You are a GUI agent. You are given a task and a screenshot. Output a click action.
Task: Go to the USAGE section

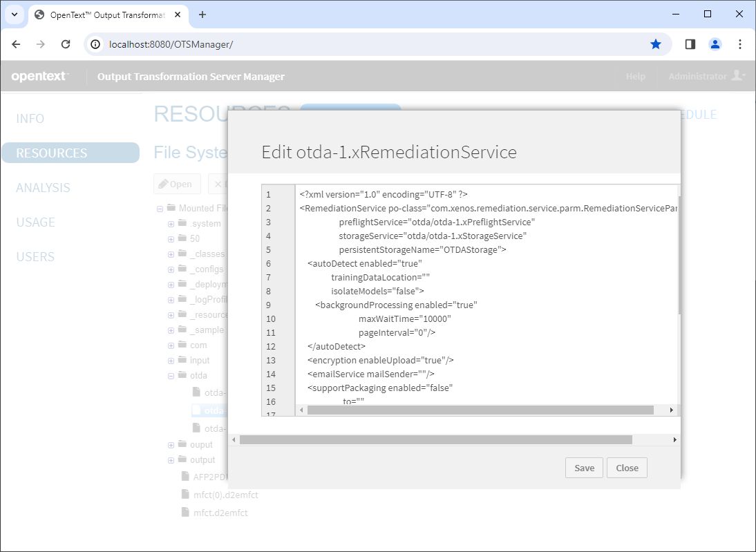coord(35,222)
